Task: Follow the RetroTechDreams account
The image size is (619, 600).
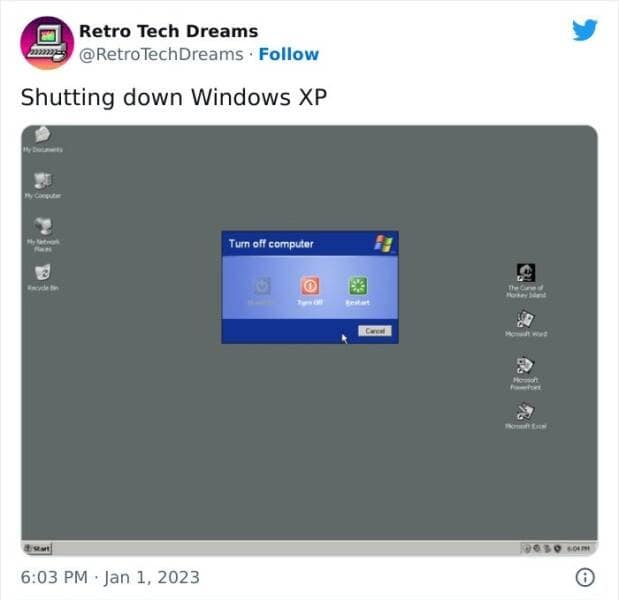Action: click(289, 54)
